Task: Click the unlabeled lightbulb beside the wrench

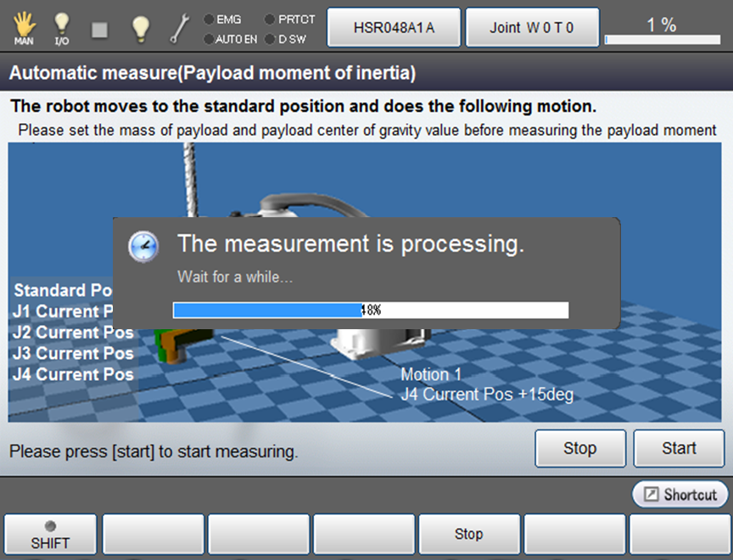Action: point(141,29)
